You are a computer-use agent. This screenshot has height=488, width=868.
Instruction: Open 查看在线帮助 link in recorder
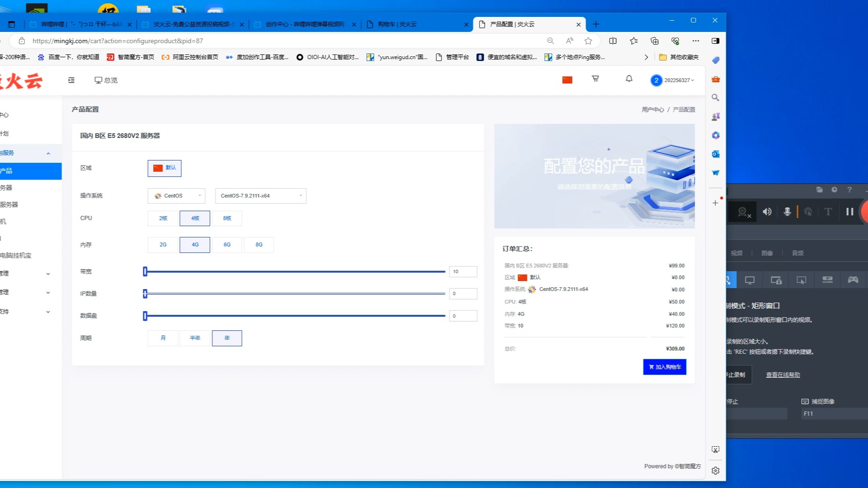coord(783,375)
